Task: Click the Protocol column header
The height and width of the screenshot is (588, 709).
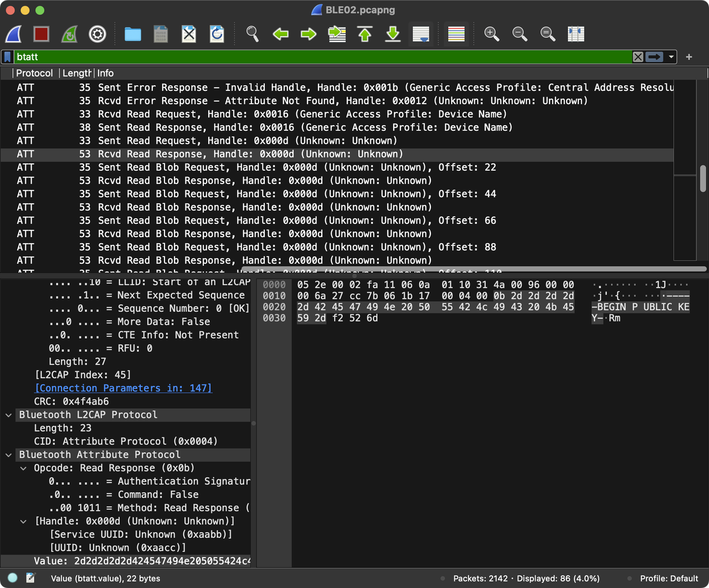Action: tap(34, 73)
